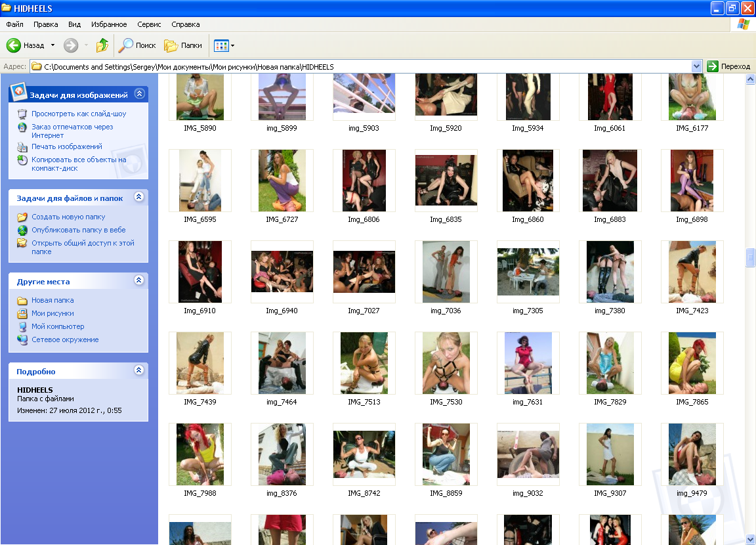Screen dimensions: 756x545
Task: Click the Сетевое окружение network icon
Action: point(22,339)
